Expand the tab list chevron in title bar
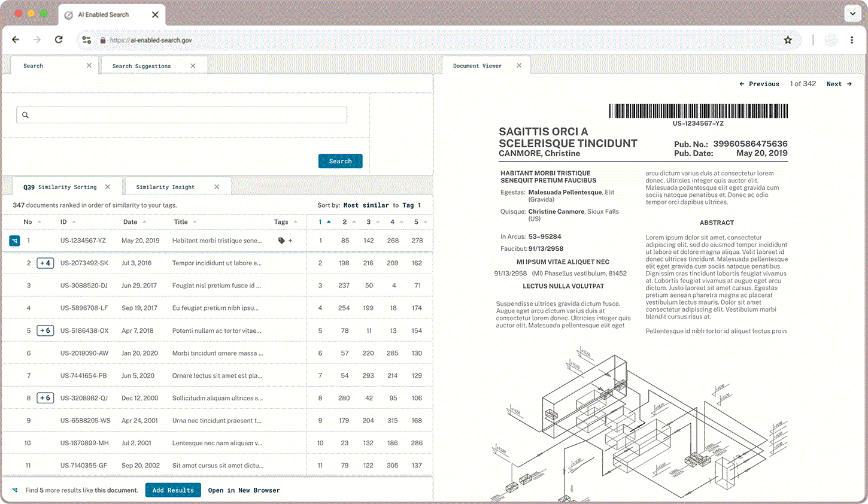Screen dimensions: 868x504 coord(852,13)
